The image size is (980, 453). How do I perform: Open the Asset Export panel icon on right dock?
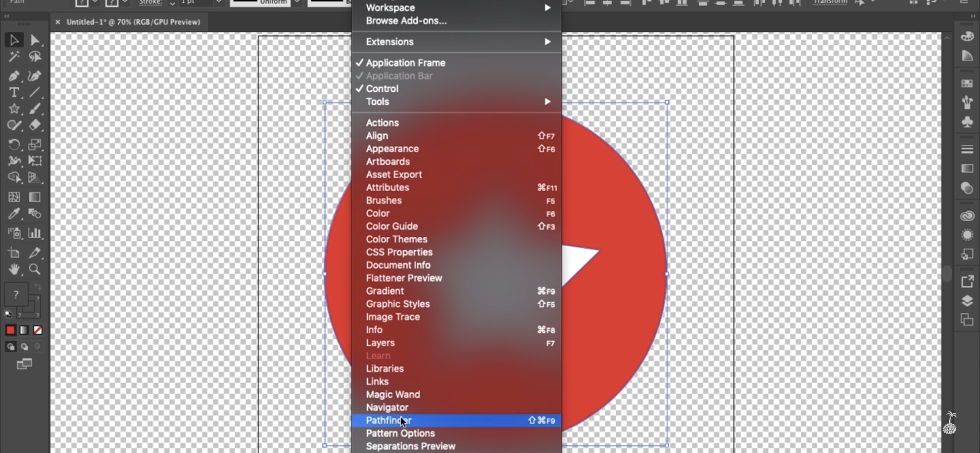(967, 281)
